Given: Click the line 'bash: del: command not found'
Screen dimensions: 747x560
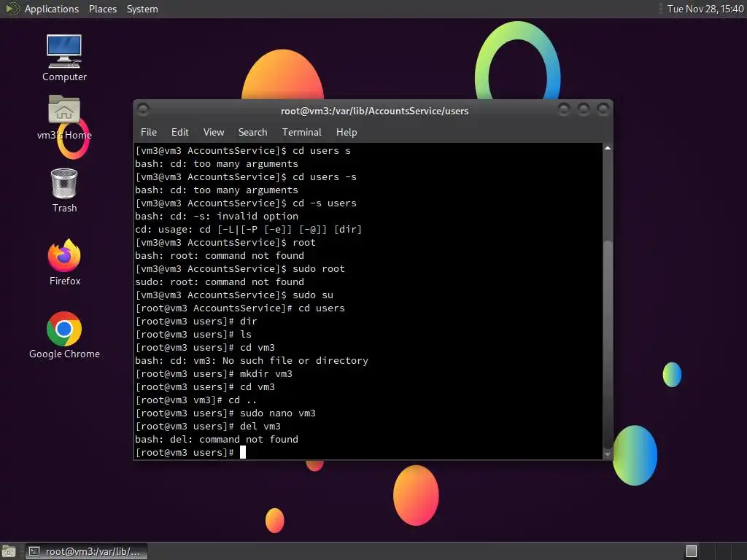Looking at the screenshot, I should [217, 440].
